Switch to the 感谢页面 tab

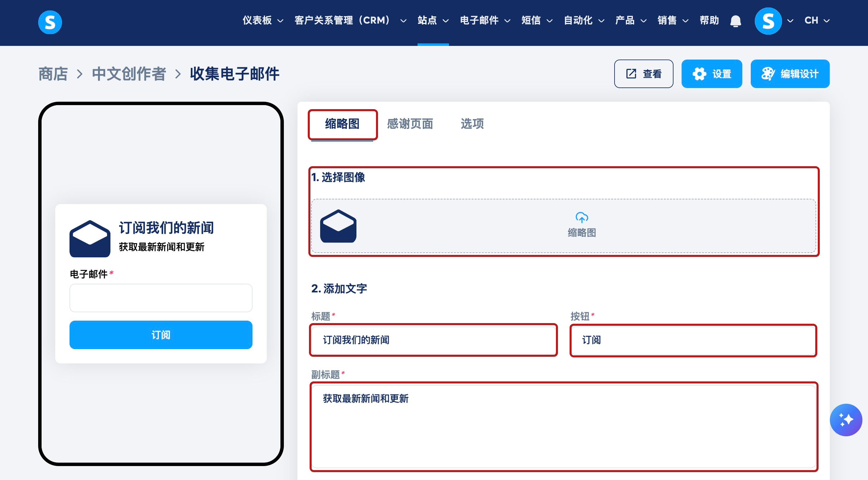[x=410, y=124]
